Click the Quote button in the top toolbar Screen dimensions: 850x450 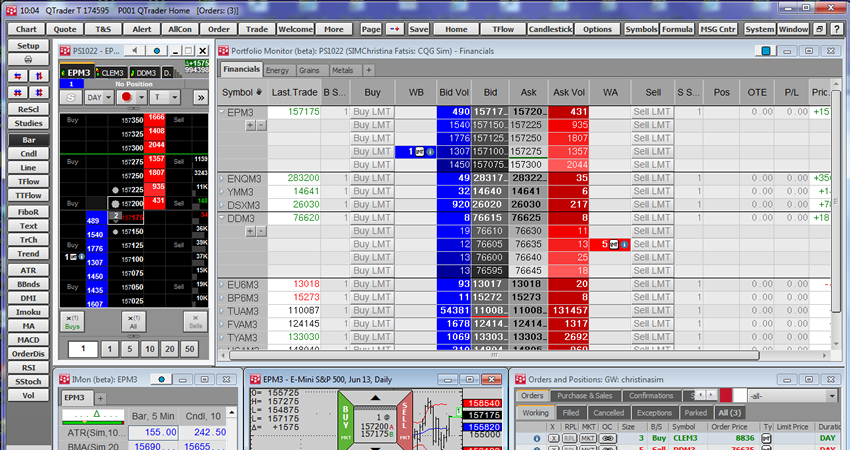click(x=64, y=29)
